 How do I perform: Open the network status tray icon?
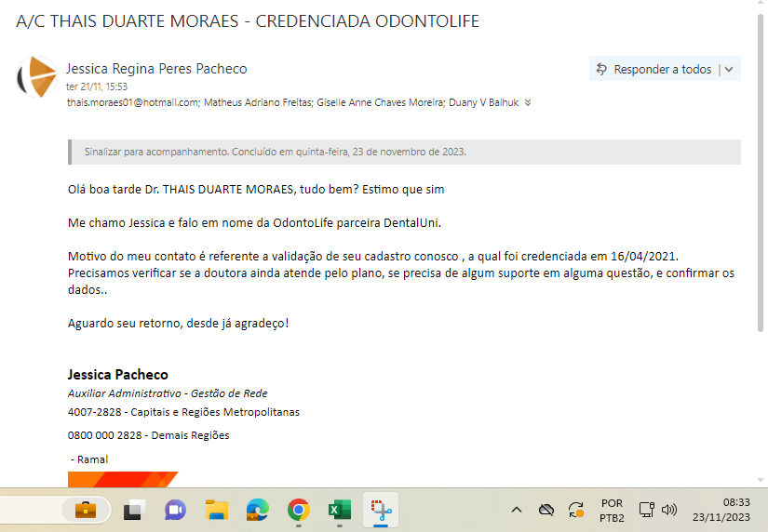coord(647,510)
